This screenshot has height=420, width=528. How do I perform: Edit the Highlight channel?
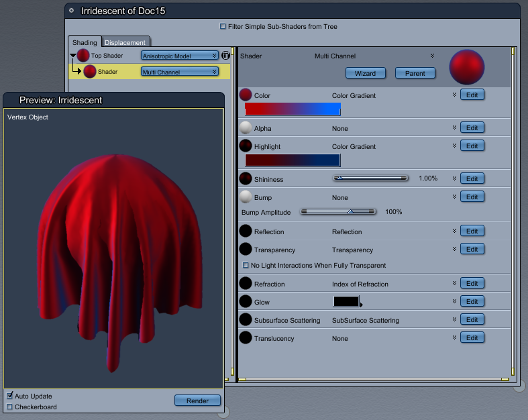click(x=472, y=146)
